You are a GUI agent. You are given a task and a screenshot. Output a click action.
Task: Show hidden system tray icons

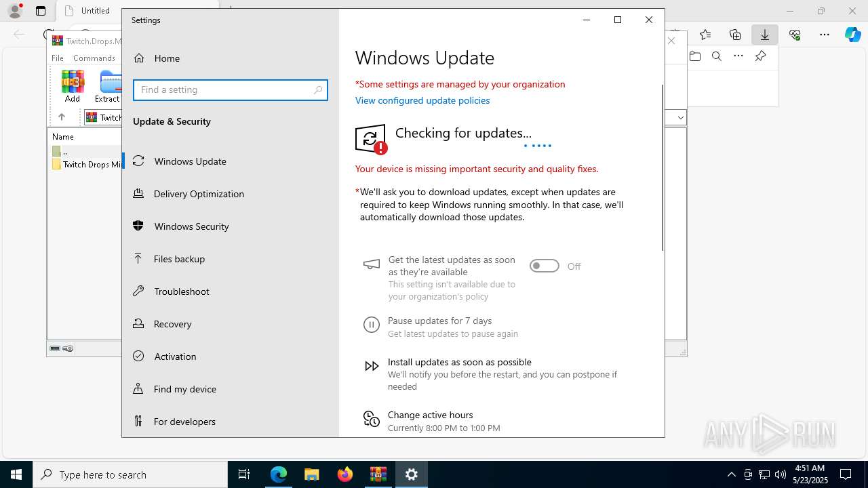click(731, 474)
